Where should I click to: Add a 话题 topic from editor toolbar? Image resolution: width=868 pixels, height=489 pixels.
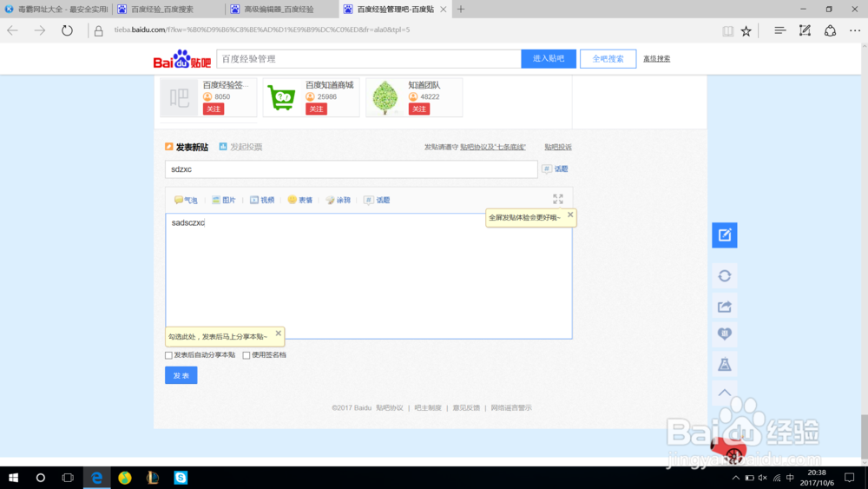(x=377, y=200)
